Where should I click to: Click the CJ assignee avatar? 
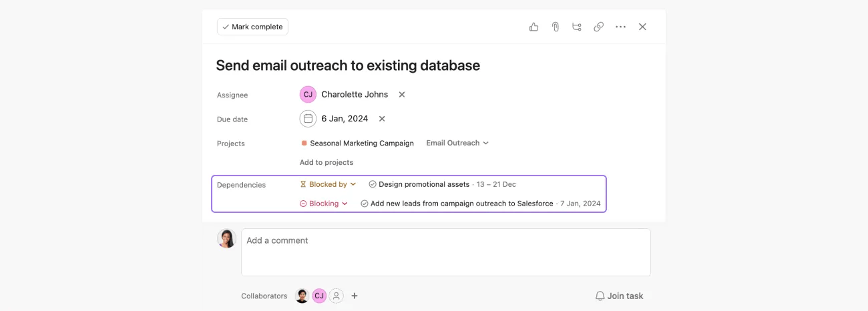tap(308, 95)
